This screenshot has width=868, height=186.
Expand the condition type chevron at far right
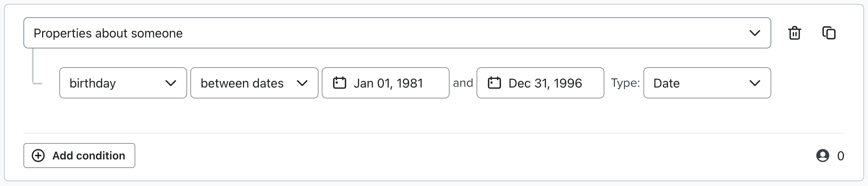click(x=755, y=33)
